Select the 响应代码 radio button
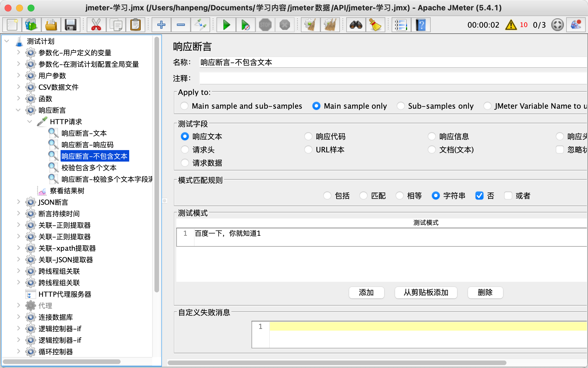The width and height of the screenshot is (588, 368). (x=308, y=137)
